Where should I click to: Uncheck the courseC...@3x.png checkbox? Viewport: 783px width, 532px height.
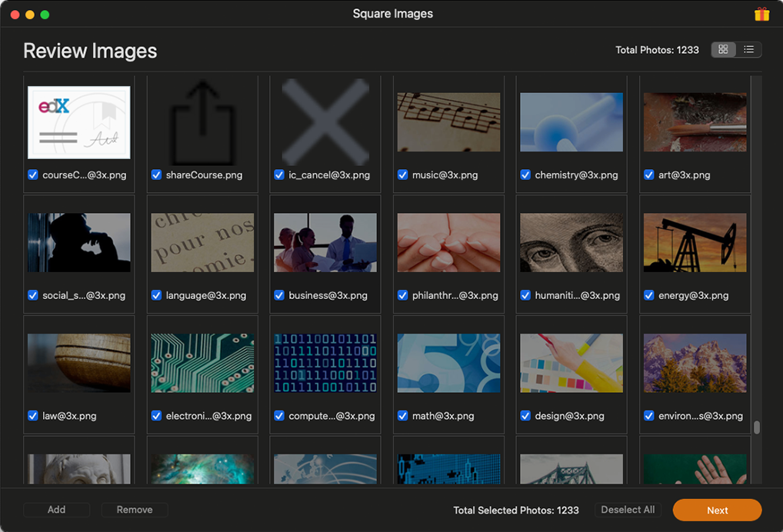pos(33,175)
